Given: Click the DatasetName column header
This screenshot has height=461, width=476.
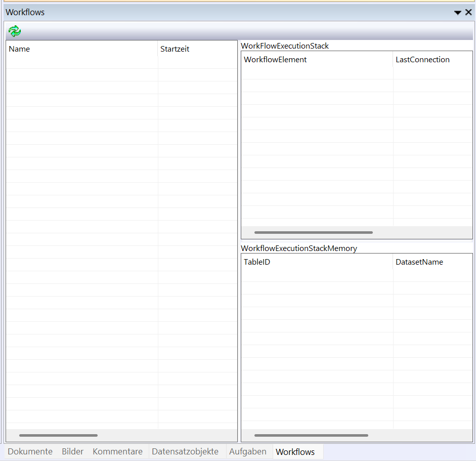Looking at the screenshot, I should (x=432, y=262).
